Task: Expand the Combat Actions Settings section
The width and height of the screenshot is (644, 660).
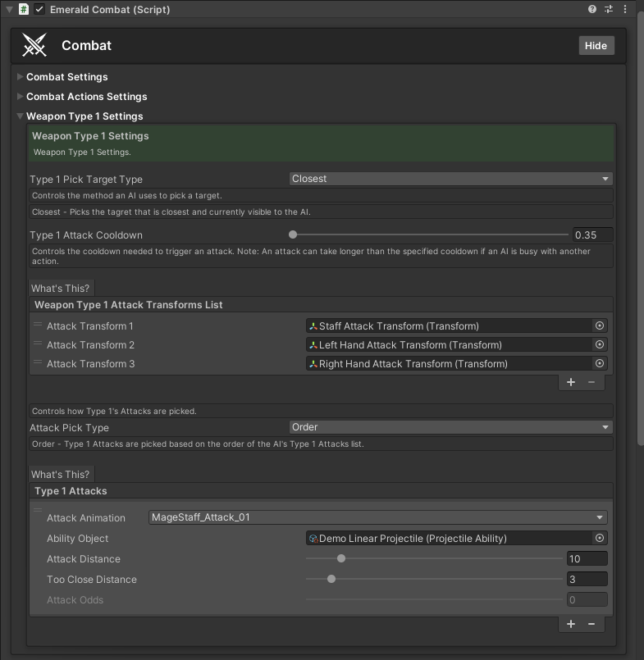Action: coord(21,97)
